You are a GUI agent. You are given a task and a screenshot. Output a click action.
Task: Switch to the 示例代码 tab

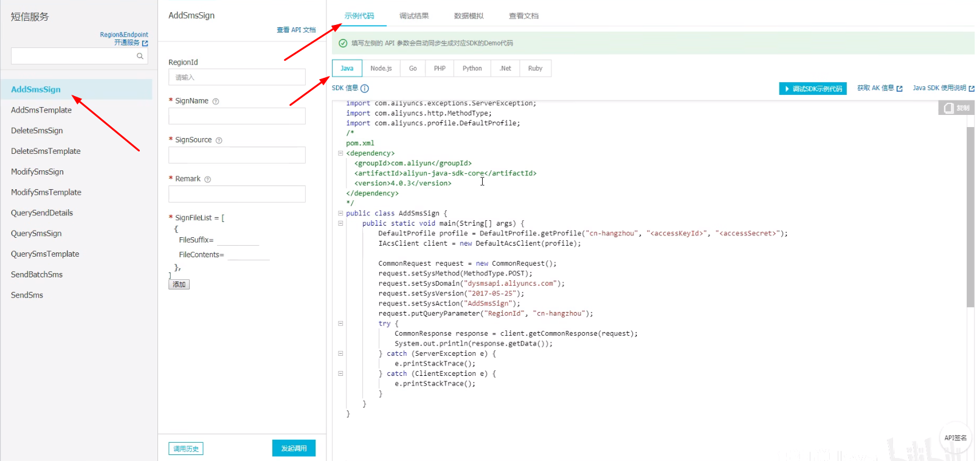click(359, 16)
